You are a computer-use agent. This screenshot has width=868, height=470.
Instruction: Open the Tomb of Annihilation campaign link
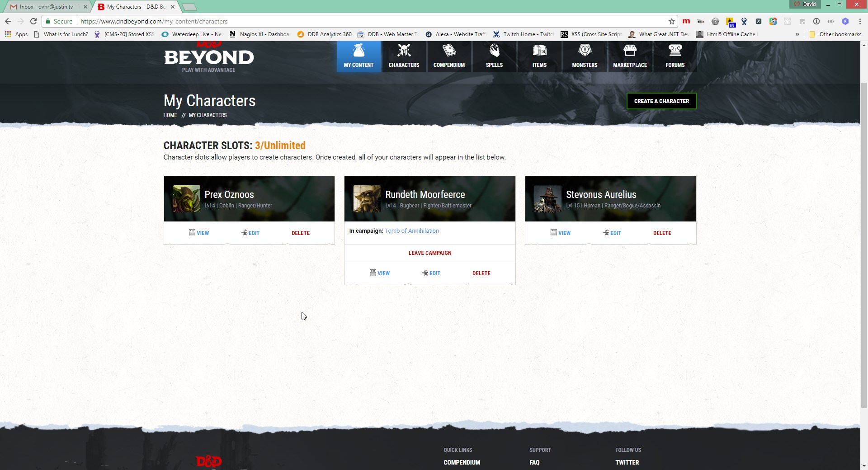pyautogui.click(x=412, y=230)
